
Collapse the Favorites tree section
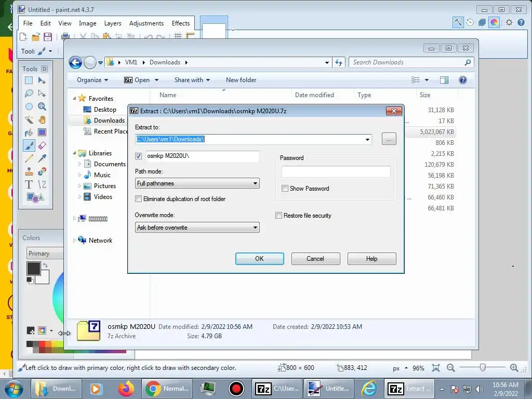(x=74, y=98)
